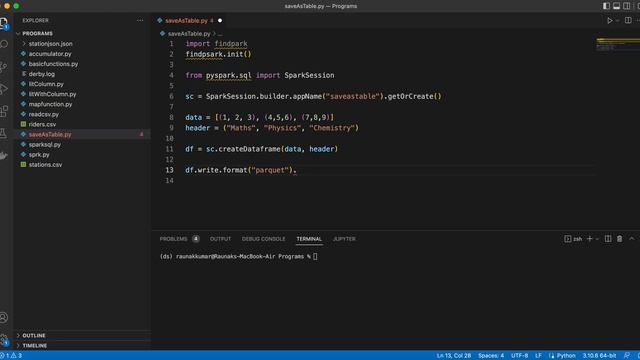Create a new terminal with plus icon

(x=589, y=239)
